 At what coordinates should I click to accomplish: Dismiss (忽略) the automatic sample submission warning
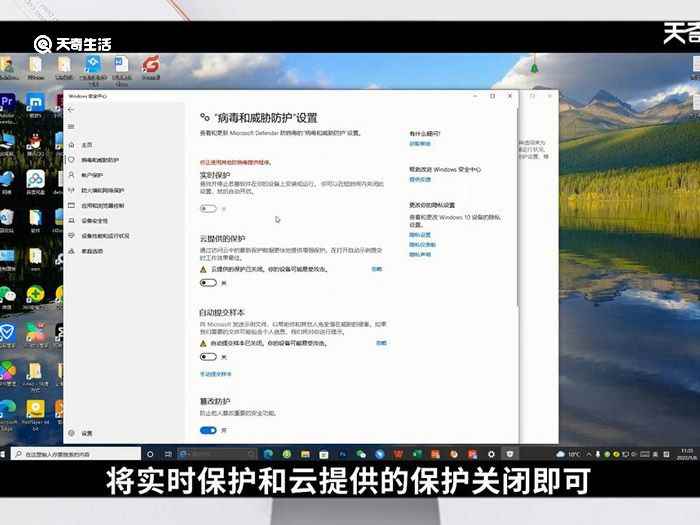(381, 343)
